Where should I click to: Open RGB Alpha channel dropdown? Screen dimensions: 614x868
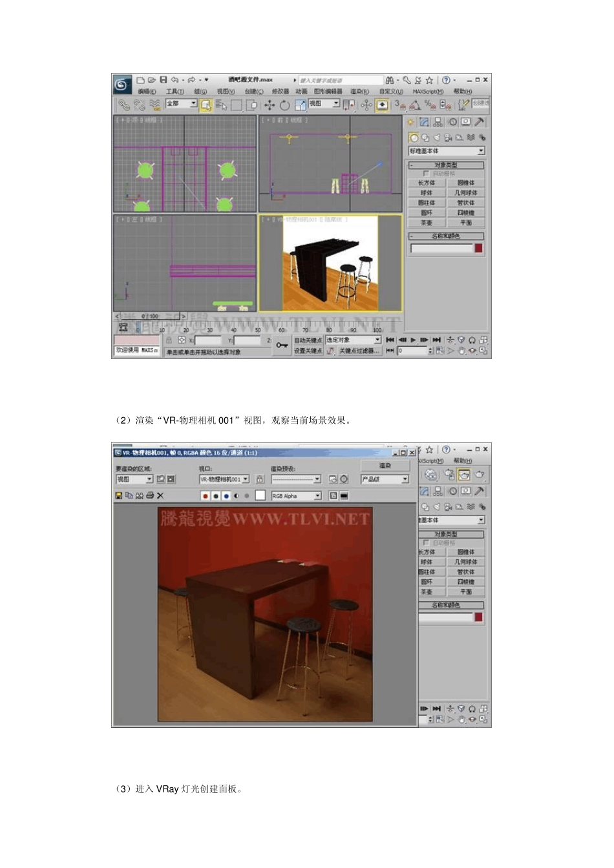pos(296,496)
